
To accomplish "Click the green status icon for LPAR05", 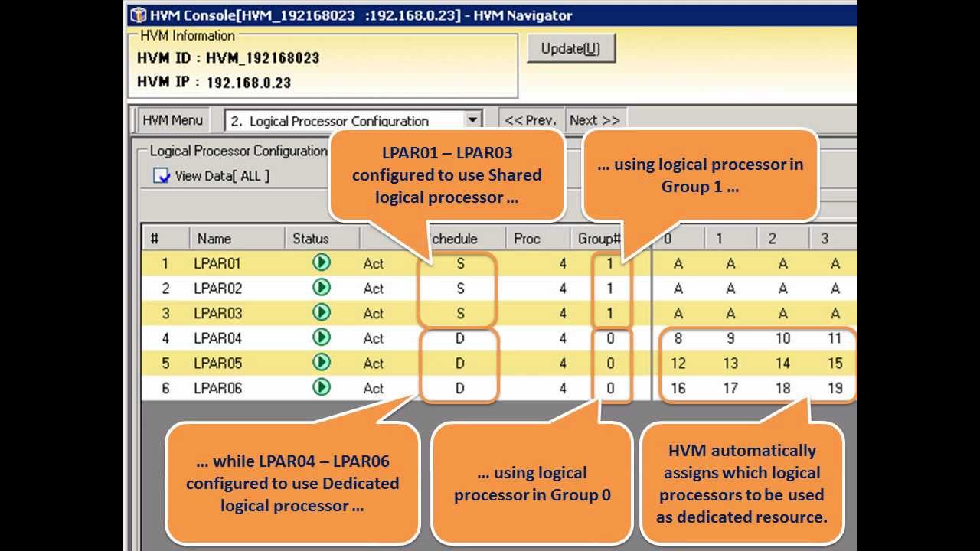I will 322,362.
